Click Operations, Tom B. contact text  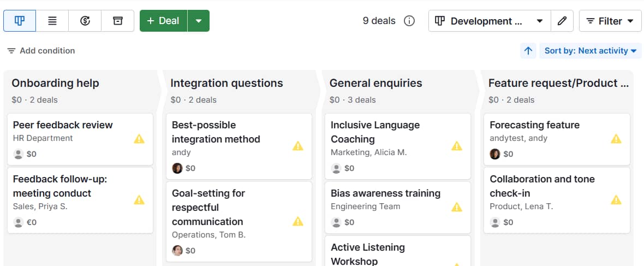coord(208,235)
